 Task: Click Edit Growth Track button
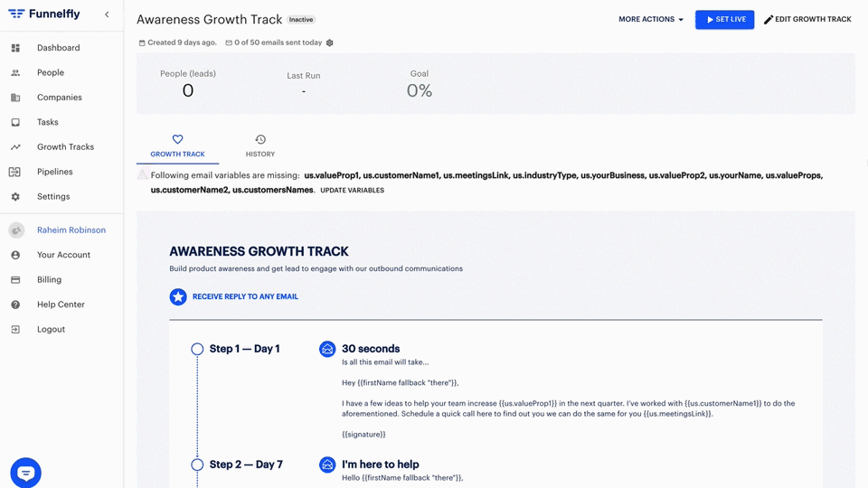[x=807, y=19]
